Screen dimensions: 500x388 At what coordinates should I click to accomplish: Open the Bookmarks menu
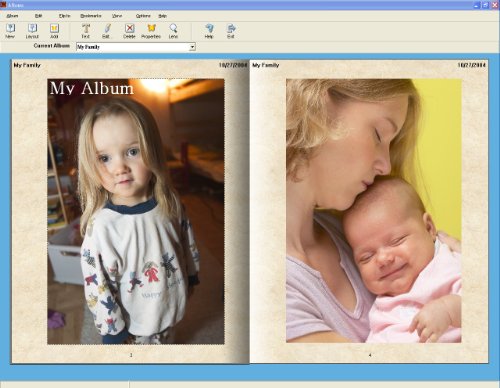(91, 16)
